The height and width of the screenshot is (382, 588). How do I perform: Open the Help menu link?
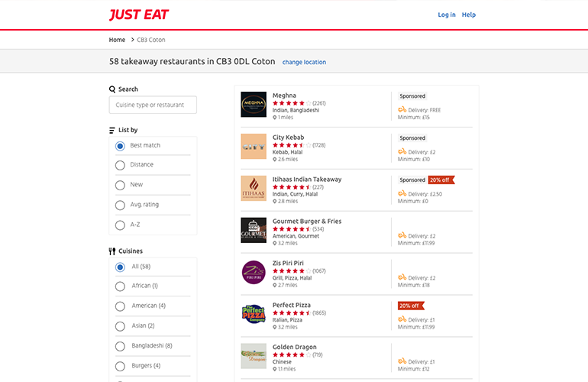click(468, 15)
